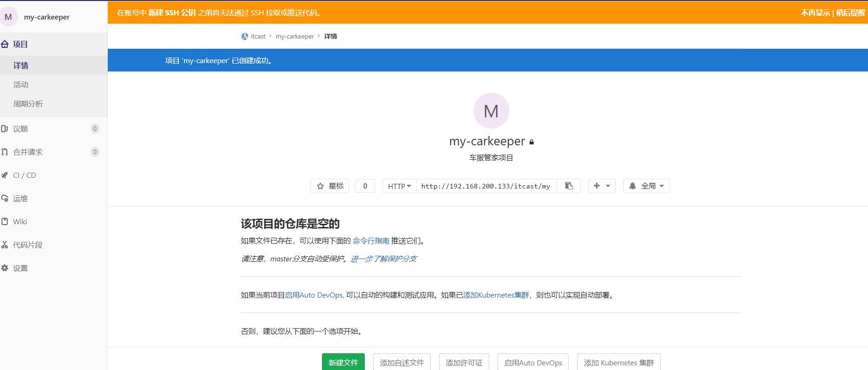Click the plus icon next to clone URL
868x370 pixels.
[x=597, y=186]
